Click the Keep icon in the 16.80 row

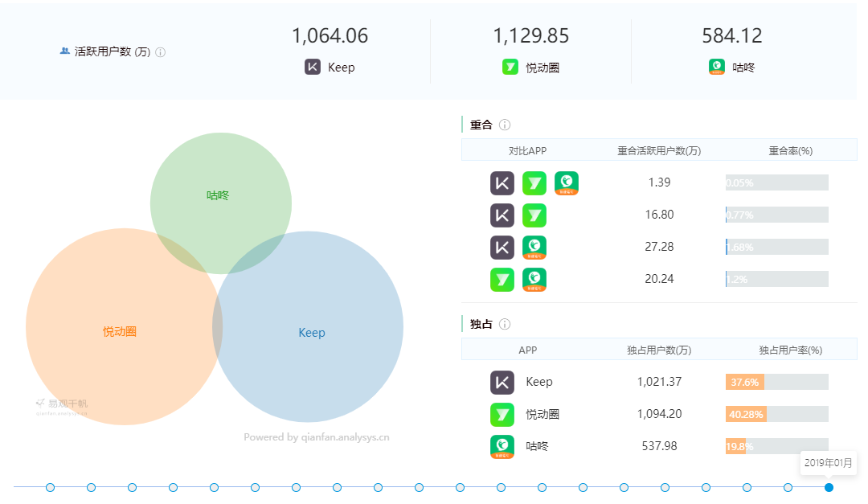pyautogui.click(x=502, y=215)
